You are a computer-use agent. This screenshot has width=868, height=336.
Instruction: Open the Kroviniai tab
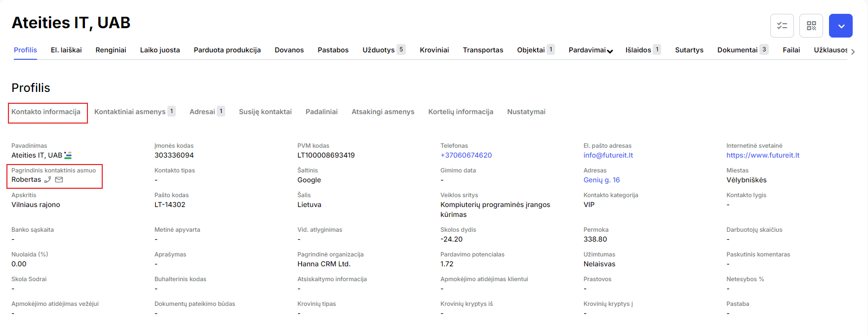[x=434, y=50]
